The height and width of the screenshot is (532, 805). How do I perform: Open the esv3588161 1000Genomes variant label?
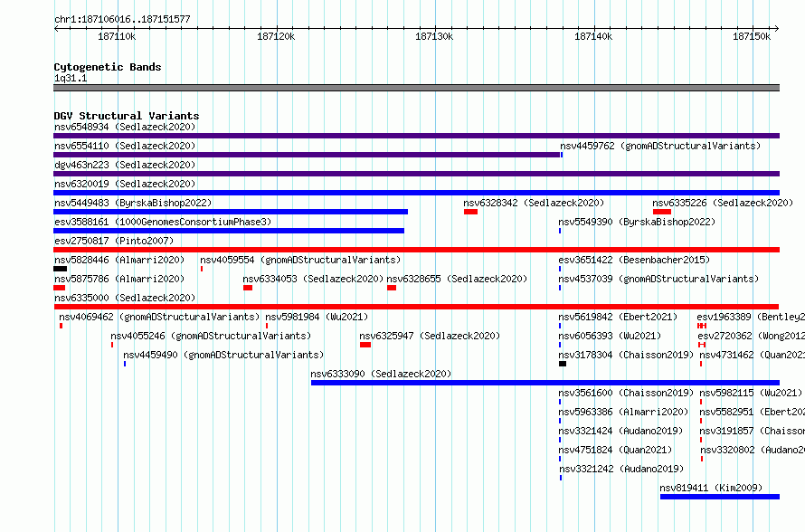click(163, 222)
